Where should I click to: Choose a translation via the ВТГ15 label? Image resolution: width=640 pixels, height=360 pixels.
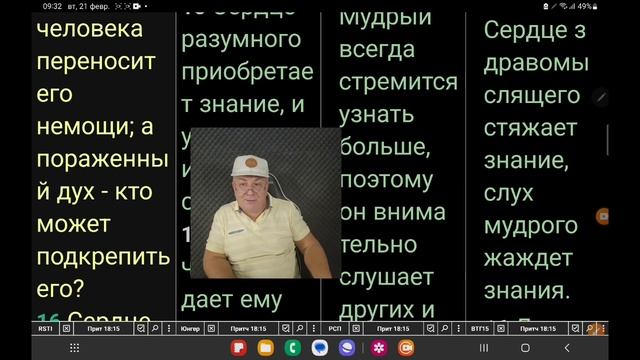[480, 329]
